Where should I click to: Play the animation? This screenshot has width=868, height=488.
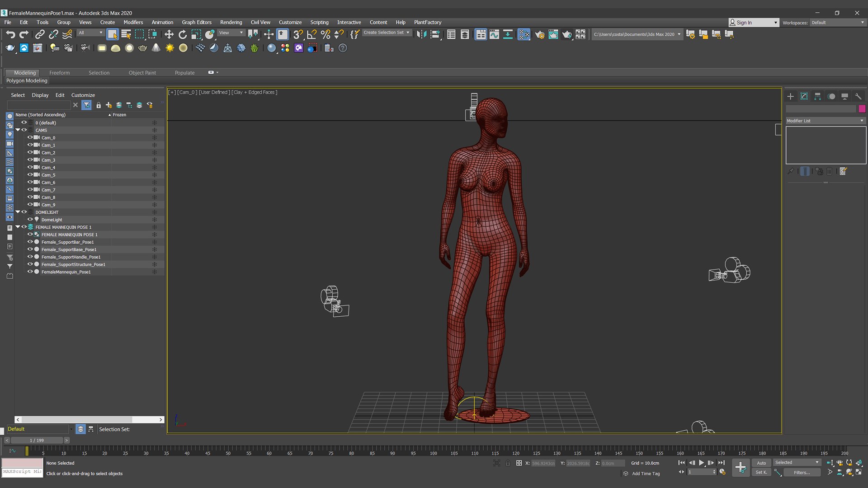[x=701, y=463]
